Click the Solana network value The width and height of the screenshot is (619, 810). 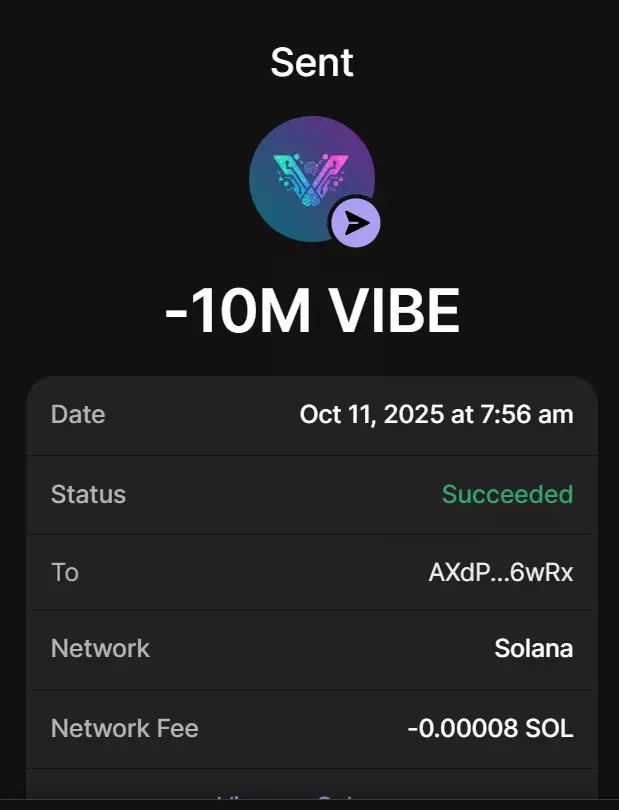coord(533,648)
